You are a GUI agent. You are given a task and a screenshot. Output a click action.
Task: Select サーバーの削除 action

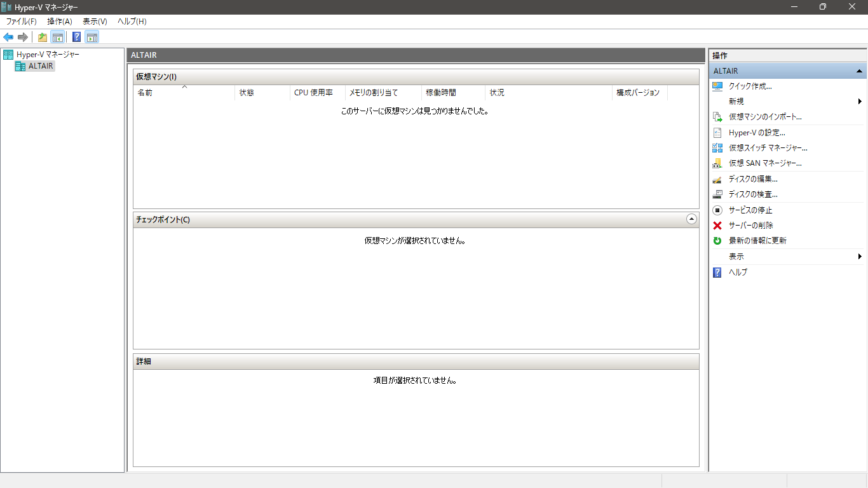click(751, 226)
